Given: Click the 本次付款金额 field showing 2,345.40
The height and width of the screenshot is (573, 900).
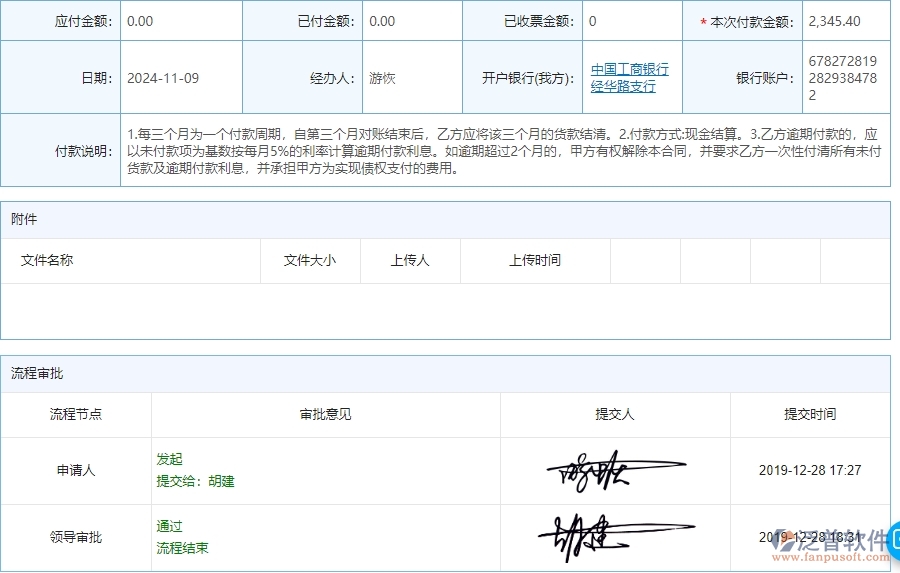Looking at the screenshot, I should pos(834,21).
